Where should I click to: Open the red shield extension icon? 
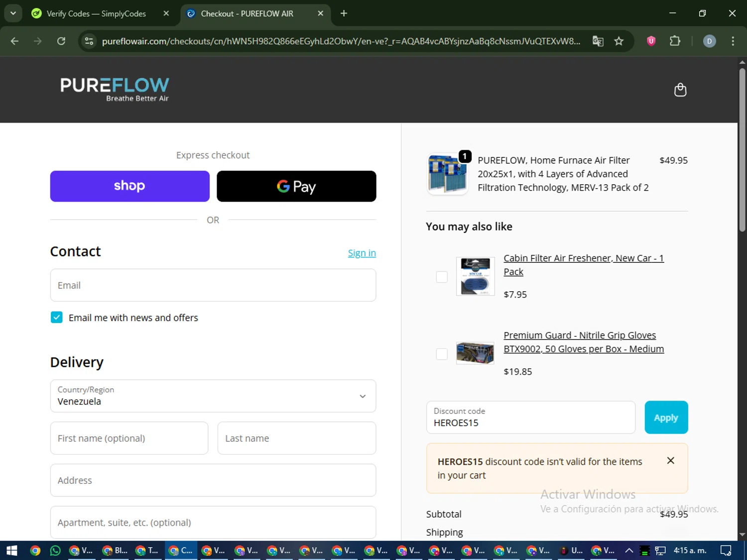coord(651,41)
